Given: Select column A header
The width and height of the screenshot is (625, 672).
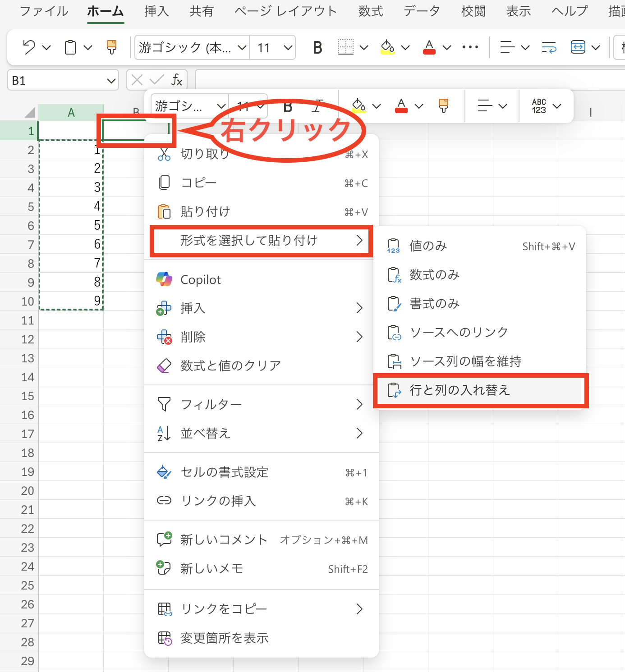Looking at the screenshot, I should pyautogui.click(x=71, y=113).
